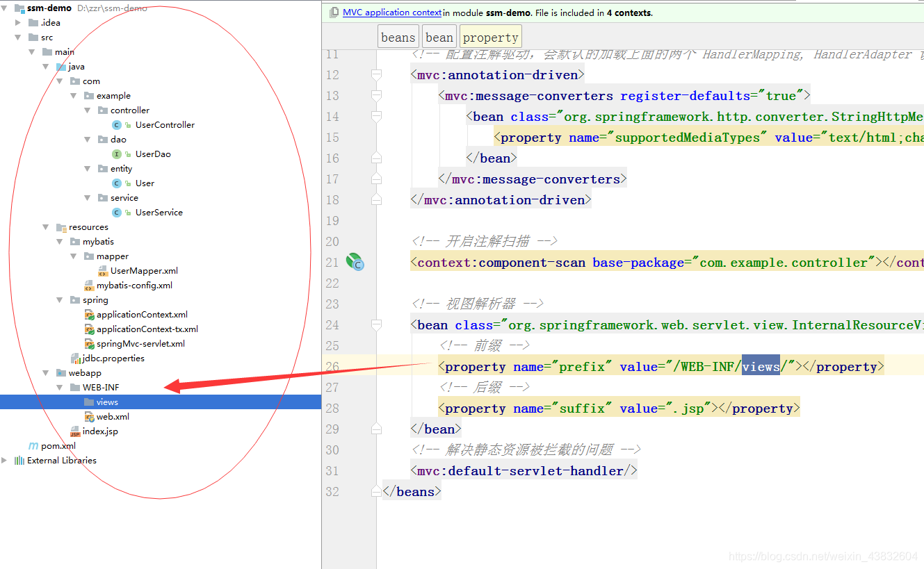Click the views folder icon

[x=89, y=402]
